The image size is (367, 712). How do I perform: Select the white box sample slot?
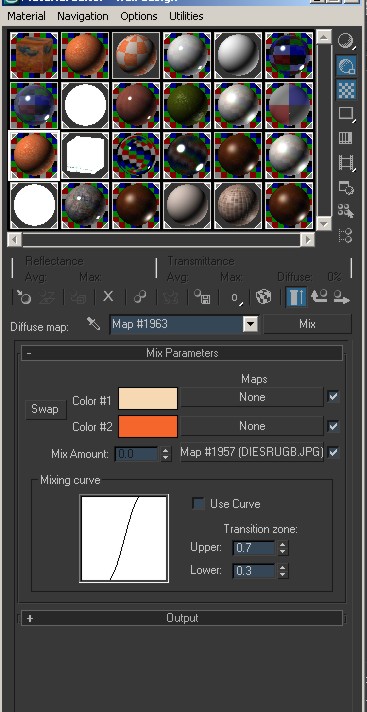pos(85,155)
